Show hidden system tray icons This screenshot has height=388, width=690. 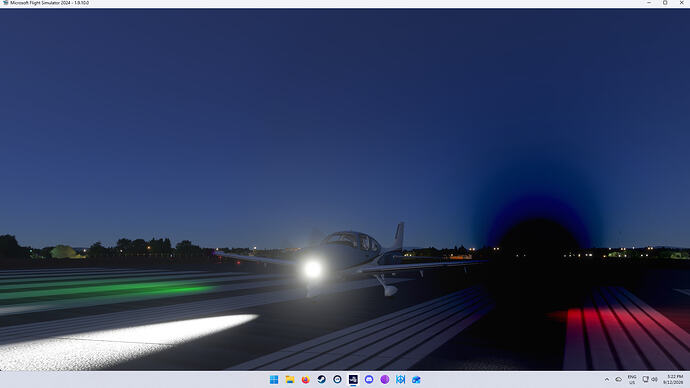(607, 379)
